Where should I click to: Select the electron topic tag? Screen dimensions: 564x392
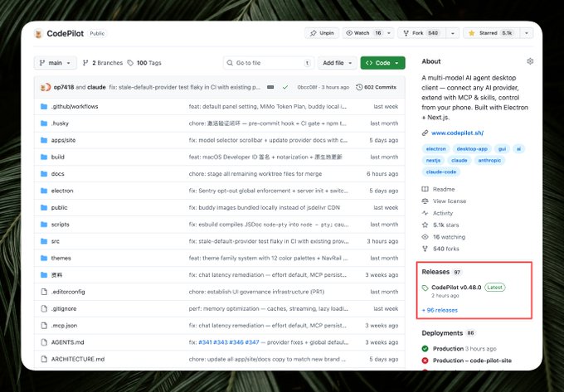coord(435,148)
